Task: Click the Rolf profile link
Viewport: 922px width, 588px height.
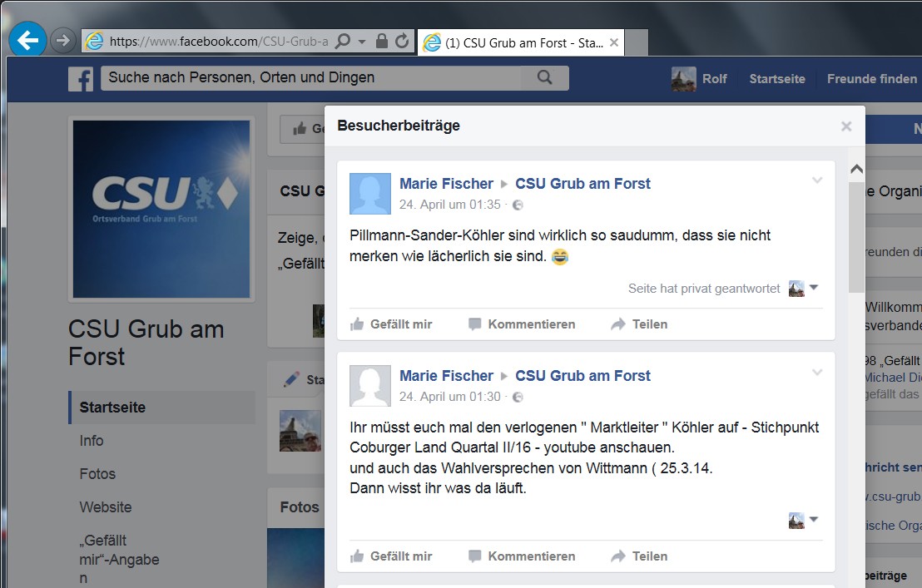Action: (715, 79)
